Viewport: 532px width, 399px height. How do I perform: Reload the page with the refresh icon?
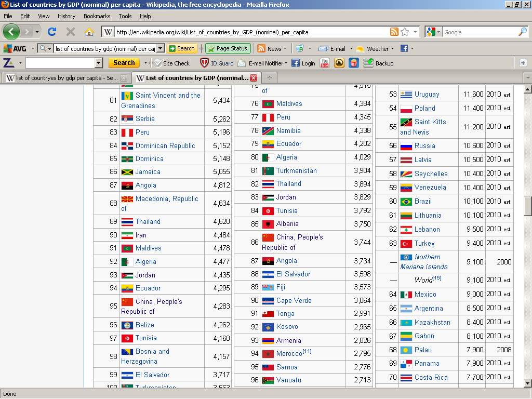[52, 32]
